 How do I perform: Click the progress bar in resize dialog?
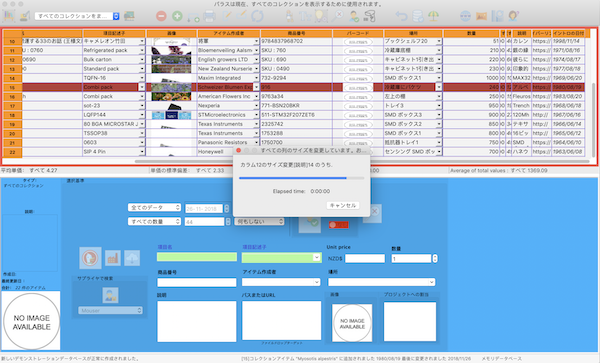coord(302,178)
